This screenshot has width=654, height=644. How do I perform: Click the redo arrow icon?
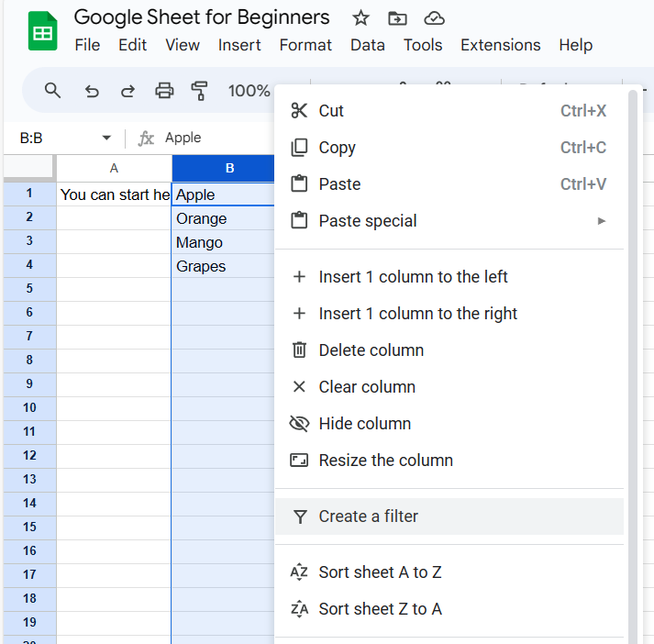pyautogui.click(x=127, y=91)
